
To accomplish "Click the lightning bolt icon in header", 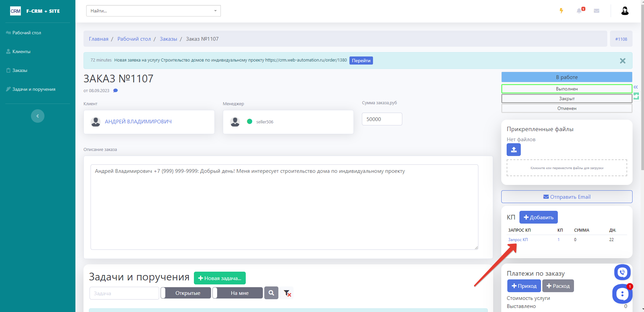I will (x=561, y=11).
